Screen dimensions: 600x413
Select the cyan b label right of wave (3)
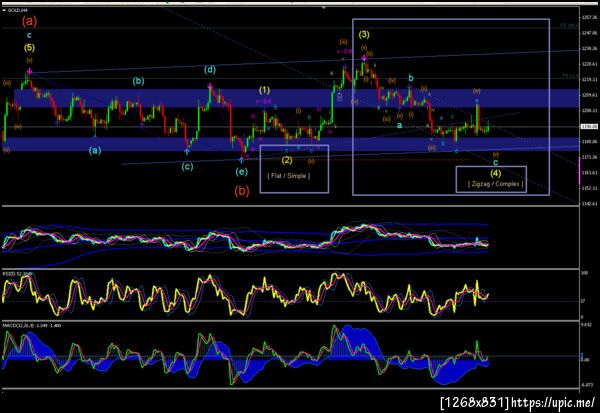tap(411, 78)
